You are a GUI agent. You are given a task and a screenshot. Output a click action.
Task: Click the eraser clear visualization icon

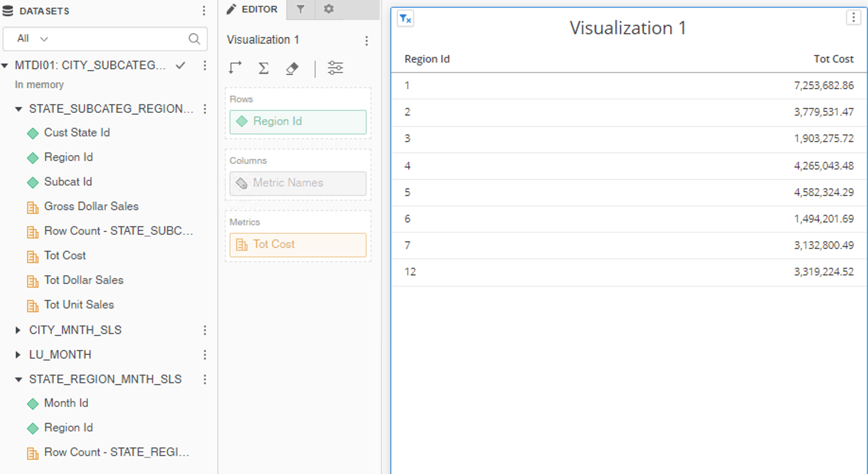[292, 68]
